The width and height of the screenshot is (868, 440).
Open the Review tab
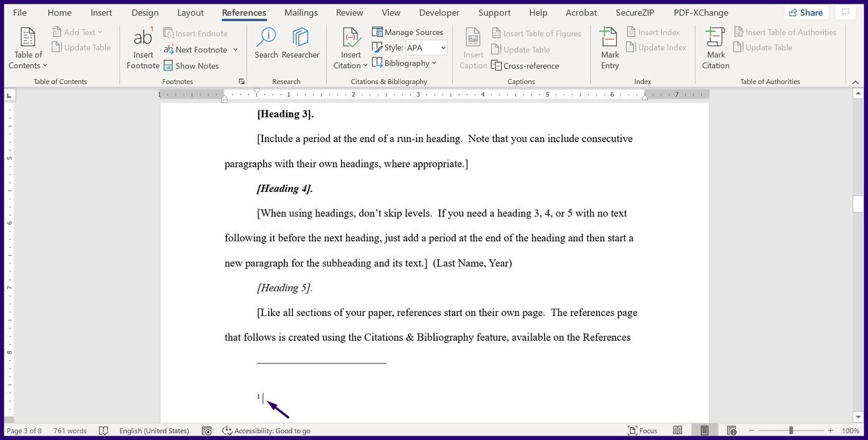349,12
